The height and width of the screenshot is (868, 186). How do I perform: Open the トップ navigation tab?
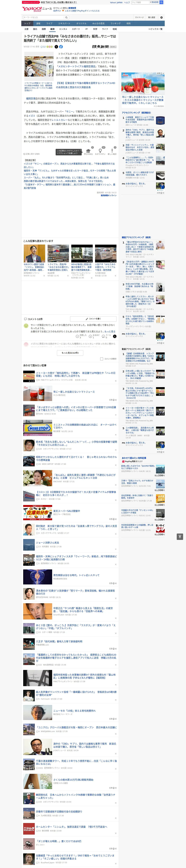(27, 24)
